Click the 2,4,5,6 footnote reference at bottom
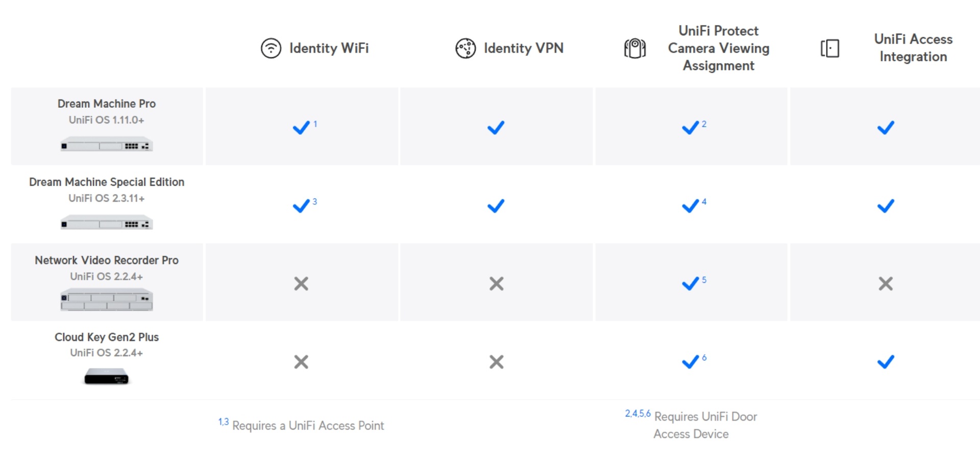 (x=638, y=413)
